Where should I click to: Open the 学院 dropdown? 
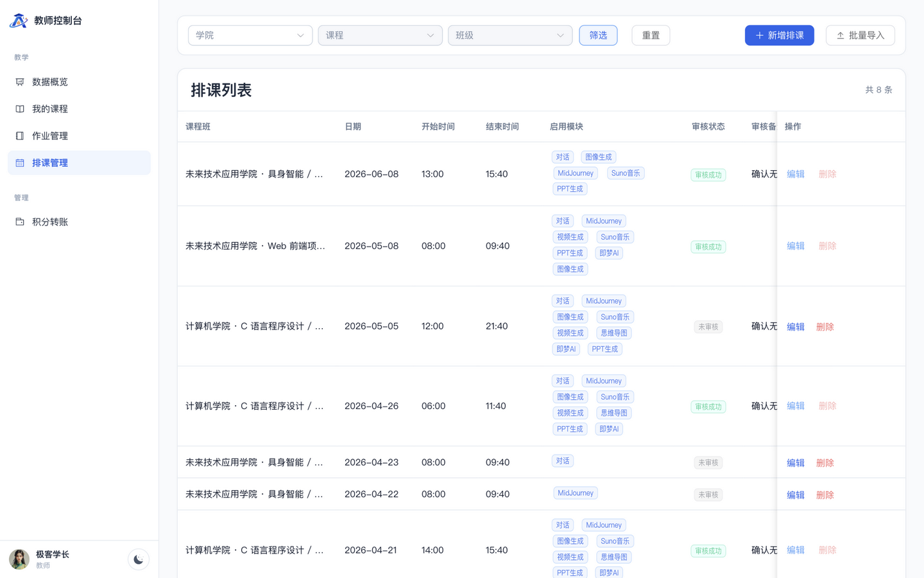point(250,35)
